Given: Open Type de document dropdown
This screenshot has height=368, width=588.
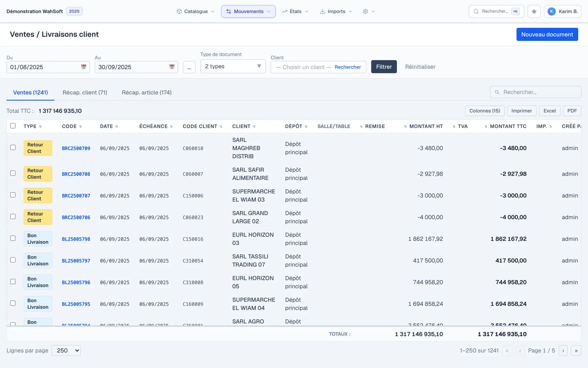Looking at the screenshot, I should click(233, 66).
